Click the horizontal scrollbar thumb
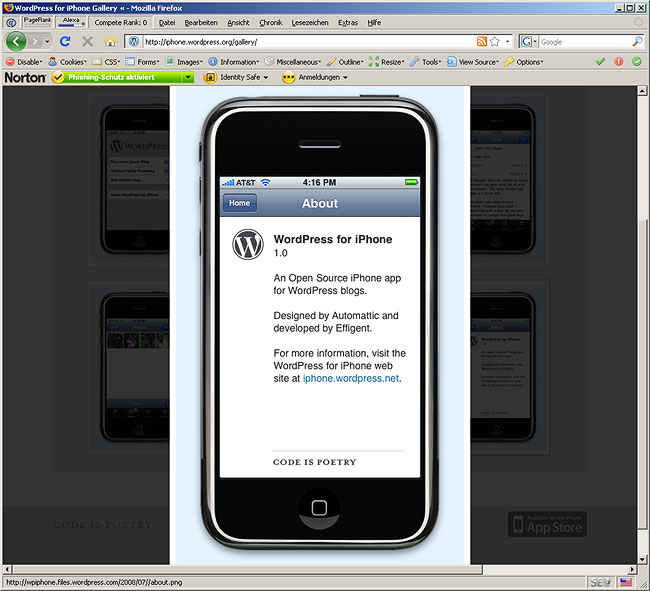 tap(247, 569)
